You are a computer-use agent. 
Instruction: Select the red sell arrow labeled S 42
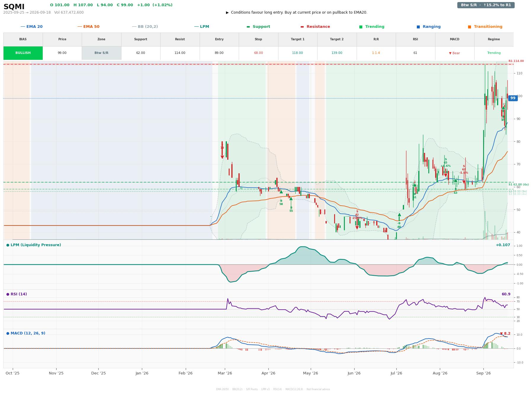pyautogui.click(x=357, y=228)
